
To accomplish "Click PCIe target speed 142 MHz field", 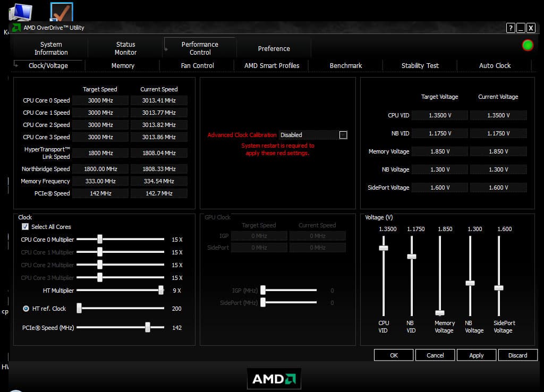I will 100,193.
